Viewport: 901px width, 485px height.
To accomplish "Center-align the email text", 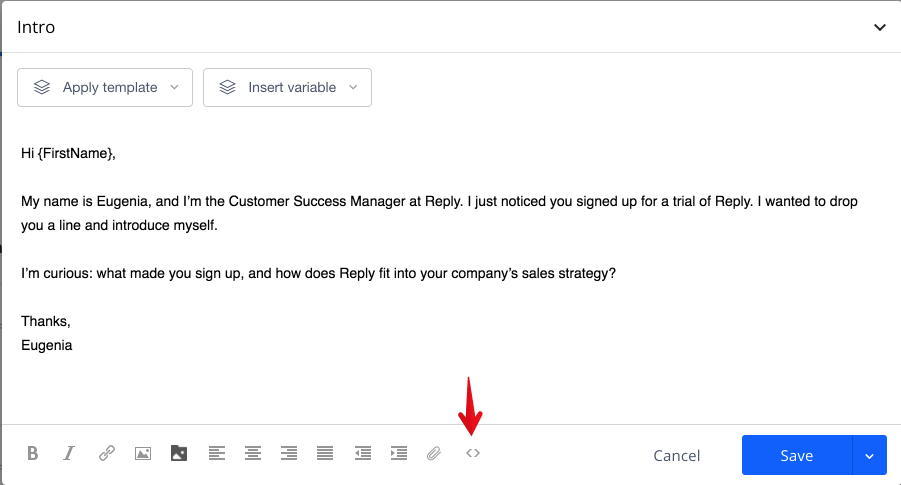I will click(253, 453).
